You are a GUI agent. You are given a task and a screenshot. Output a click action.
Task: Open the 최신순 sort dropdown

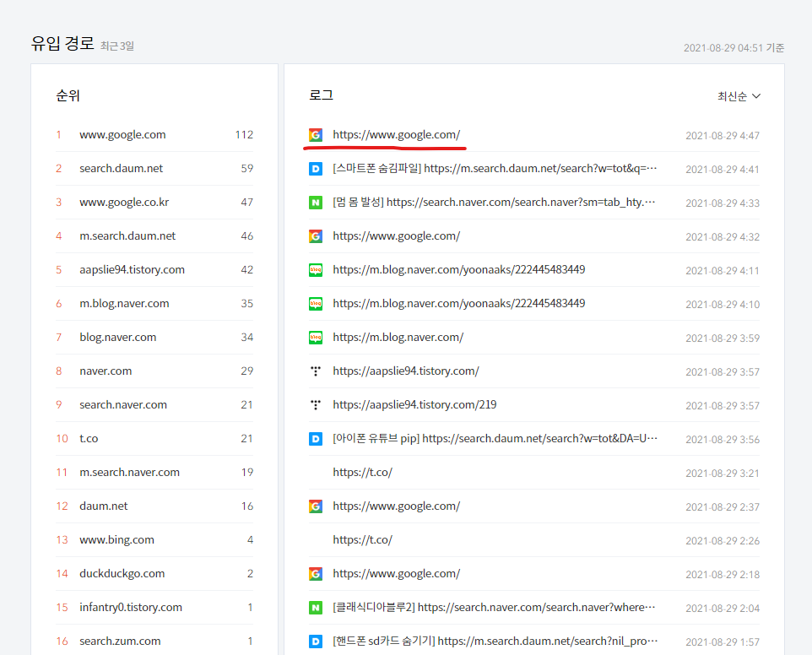(739, 96)
